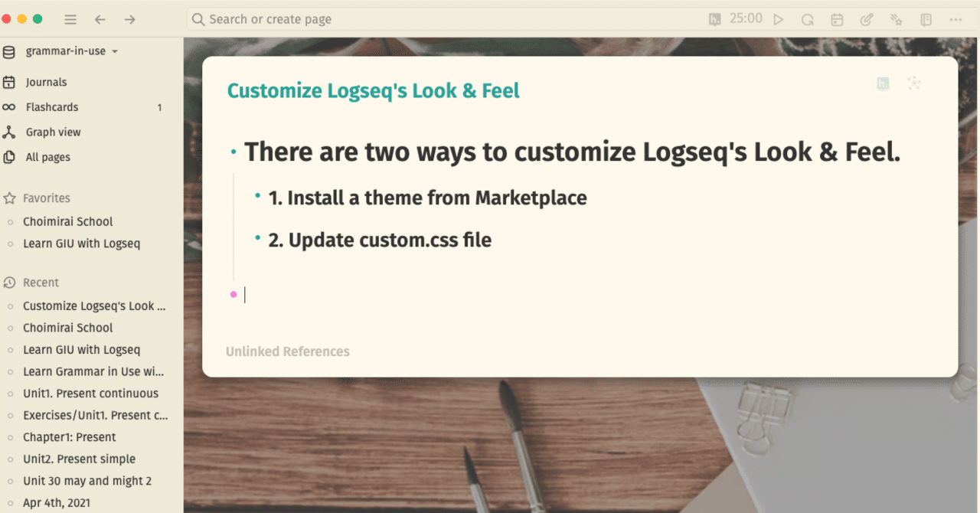The width and height of the screenshot is (980, 513).
Task: Click the Unlinked References heading
Action: tap(287, 351)
